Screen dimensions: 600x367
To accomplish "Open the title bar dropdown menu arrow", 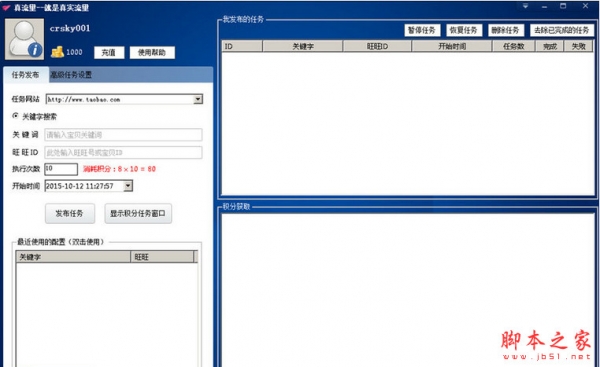I will tap(525, 6).
